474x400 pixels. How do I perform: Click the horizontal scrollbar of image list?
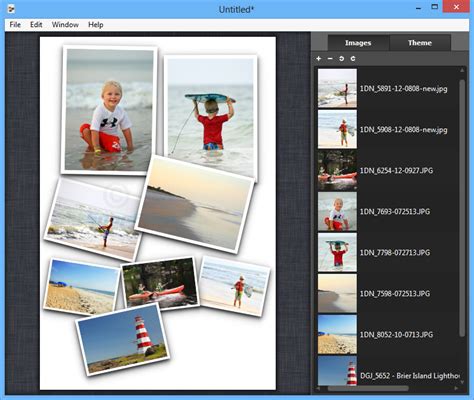pos(368,388)
